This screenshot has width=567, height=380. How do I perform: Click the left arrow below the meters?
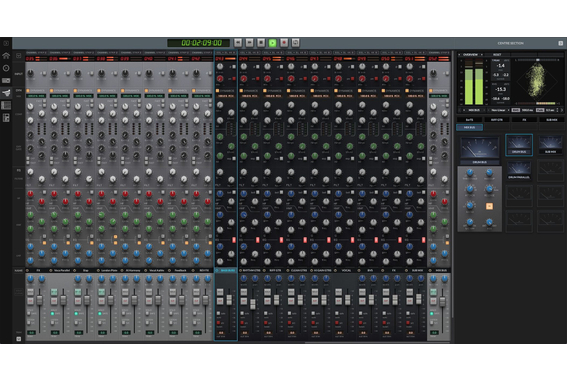(460, 110)
